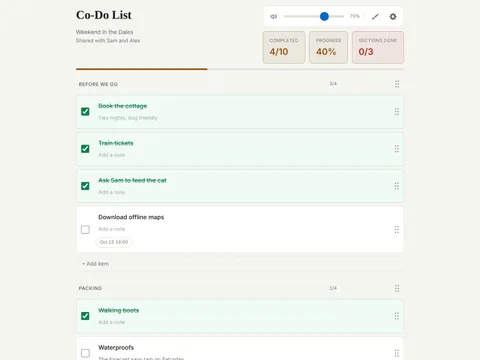Click the drag handle on Train tickets

[x=397, y=149]
